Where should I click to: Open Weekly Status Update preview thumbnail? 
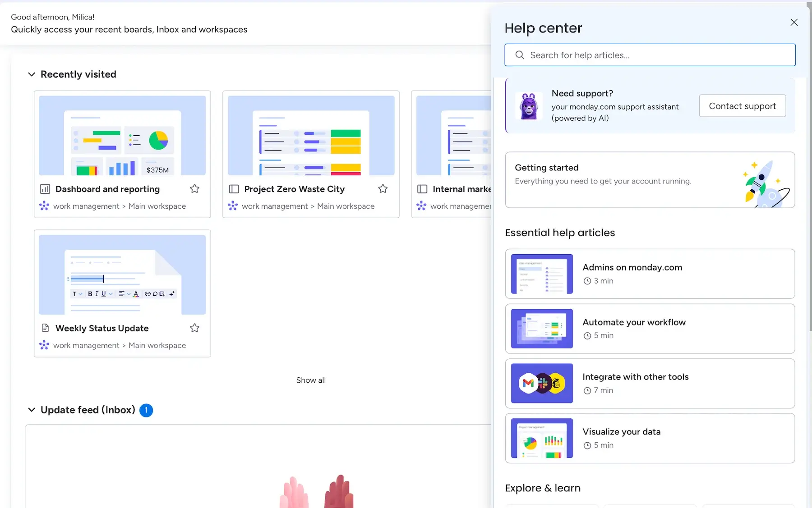[x=122, y=275]
